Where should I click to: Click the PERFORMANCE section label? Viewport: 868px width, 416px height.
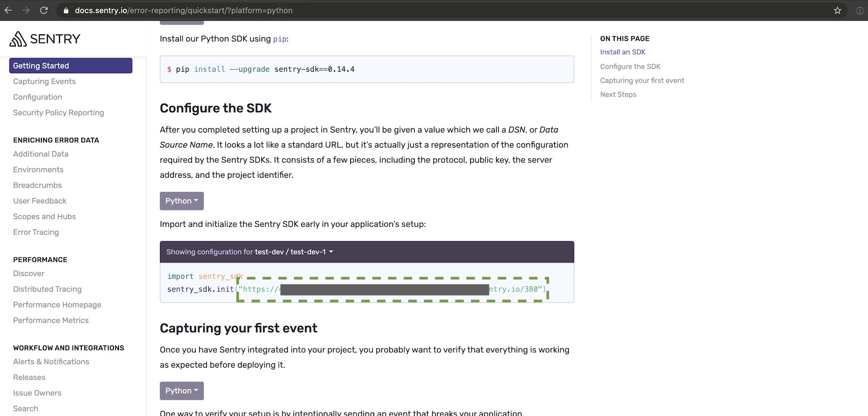click(40, 260)
